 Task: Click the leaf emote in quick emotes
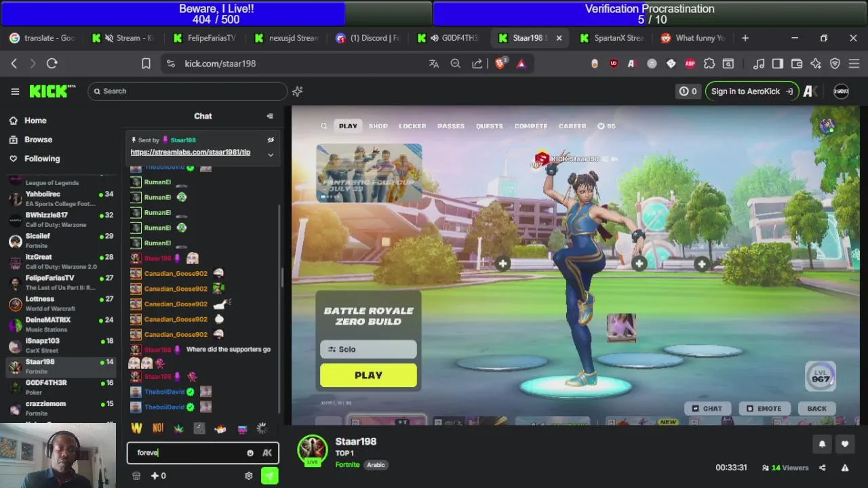coord(179,428)
